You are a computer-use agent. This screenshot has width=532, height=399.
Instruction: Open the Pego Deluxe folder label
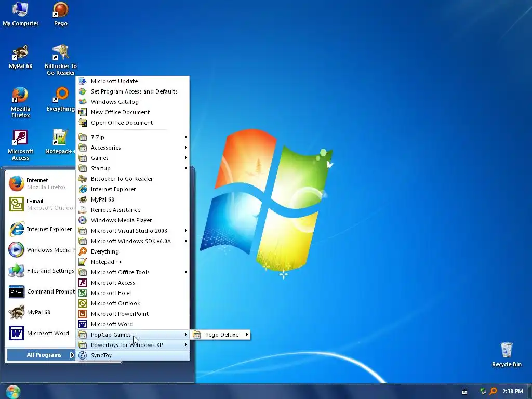tap(222, 335)
